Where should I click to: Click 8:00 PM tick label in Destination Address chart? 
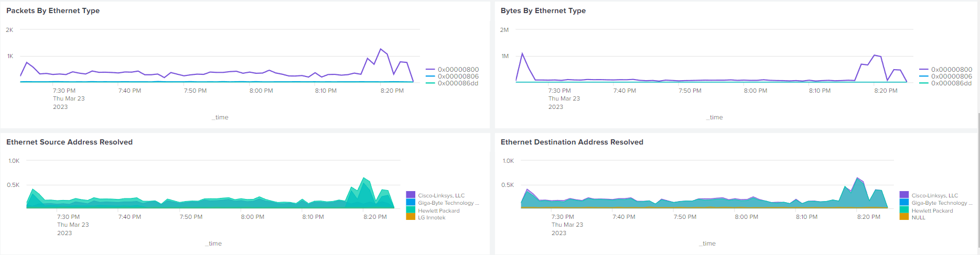pyautogui.click(x=746, y=217)
